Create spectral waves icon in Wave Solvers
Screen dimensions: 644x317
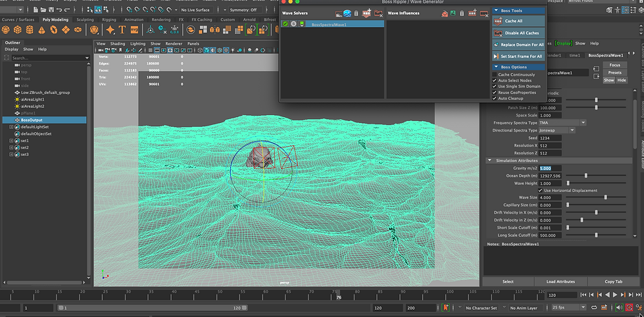pyautogui.click(x=347, y=13)
